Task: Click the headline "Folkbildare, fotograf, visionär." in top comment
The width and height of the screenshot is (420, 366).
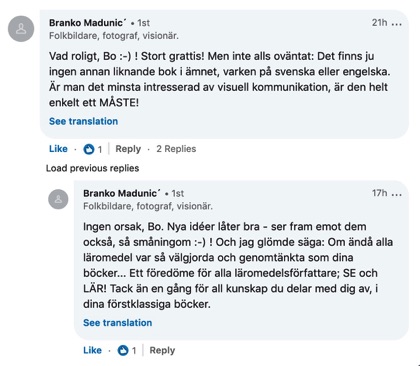Action: (x=114, y=36)
